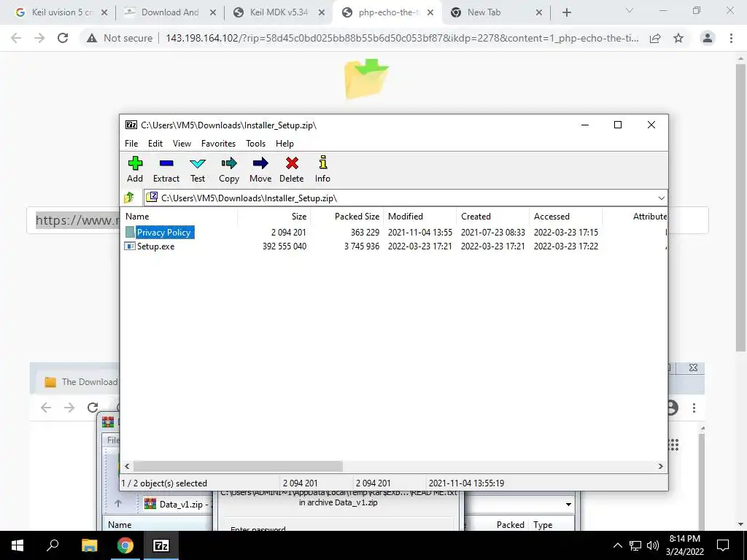Image resolution: width=747 pixels, height=560 pixels.
Task: Open the Help menu in 7-Zip
Action: (x=285, y=144)
